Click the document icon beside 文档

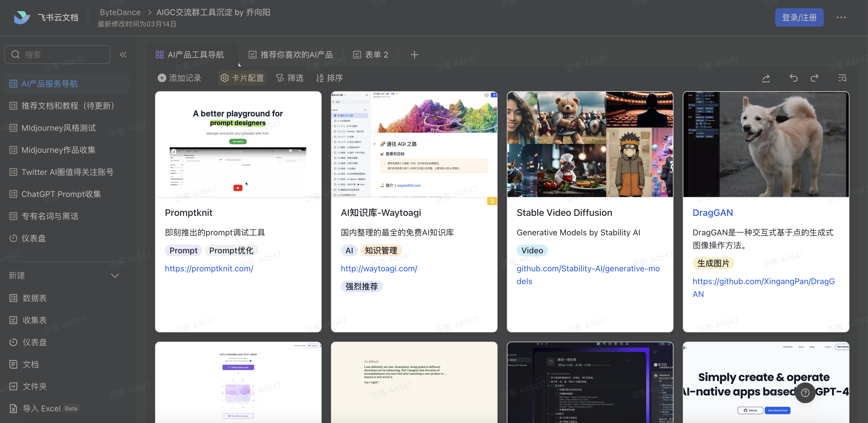13,364
